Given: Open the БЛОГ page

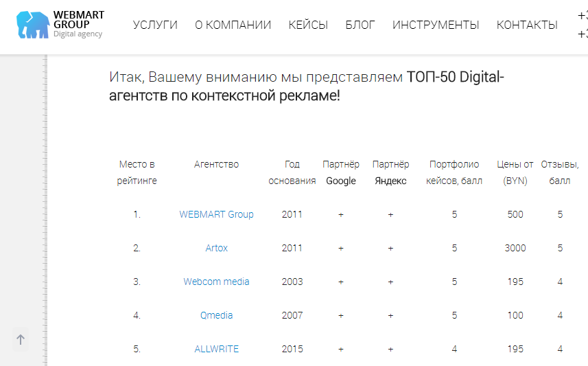Looking at the screenshot, I should 360,25.
